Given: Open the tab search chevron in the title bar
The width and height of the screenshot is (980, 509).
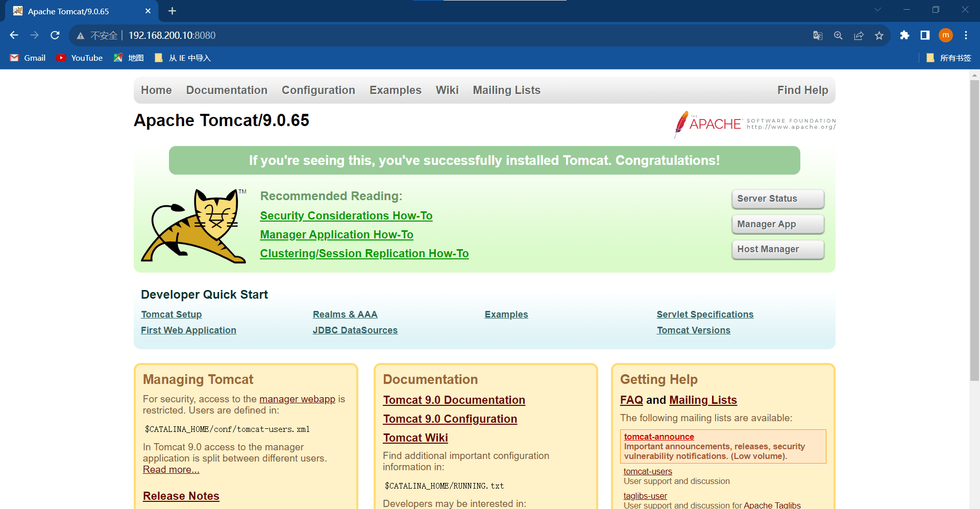Looking at the screenshot, I should tap(877, 10).
